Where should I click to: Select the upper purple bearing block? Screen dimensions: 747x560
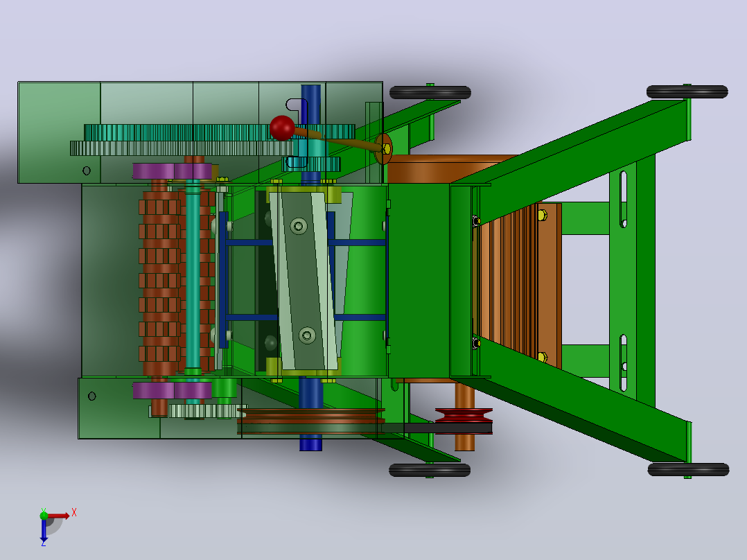(173, 171)
